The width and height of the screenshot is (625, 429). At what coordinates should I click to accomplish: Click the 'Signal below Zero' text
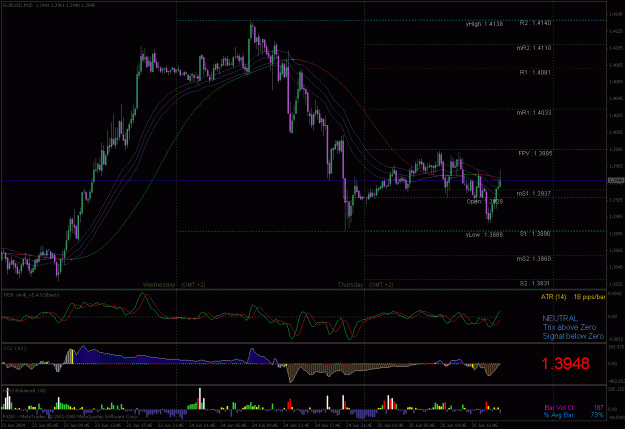[x=573, y=336]
